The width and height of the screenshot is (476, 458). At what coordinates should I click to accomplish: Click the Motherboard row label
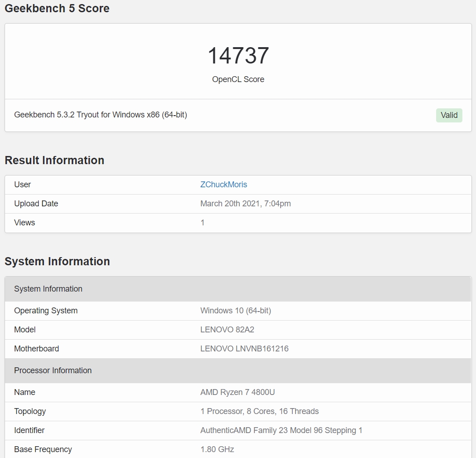point(36,349)
